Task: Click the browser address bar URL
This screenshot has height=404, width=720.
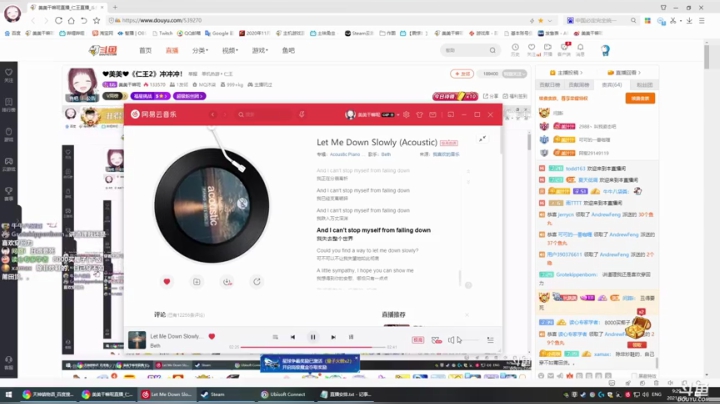Action: 162,20
